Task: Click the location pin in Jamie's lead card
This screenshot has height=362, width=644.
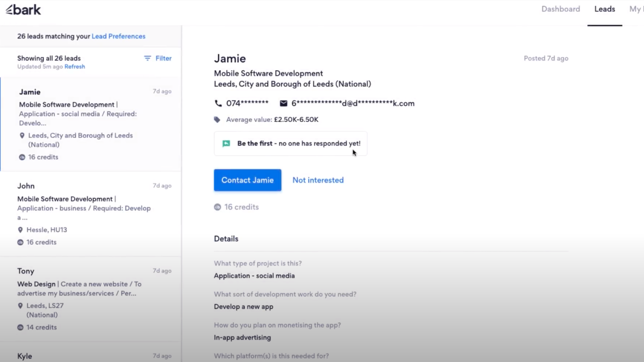Action: pyautogui.click(x=22, y=136)
